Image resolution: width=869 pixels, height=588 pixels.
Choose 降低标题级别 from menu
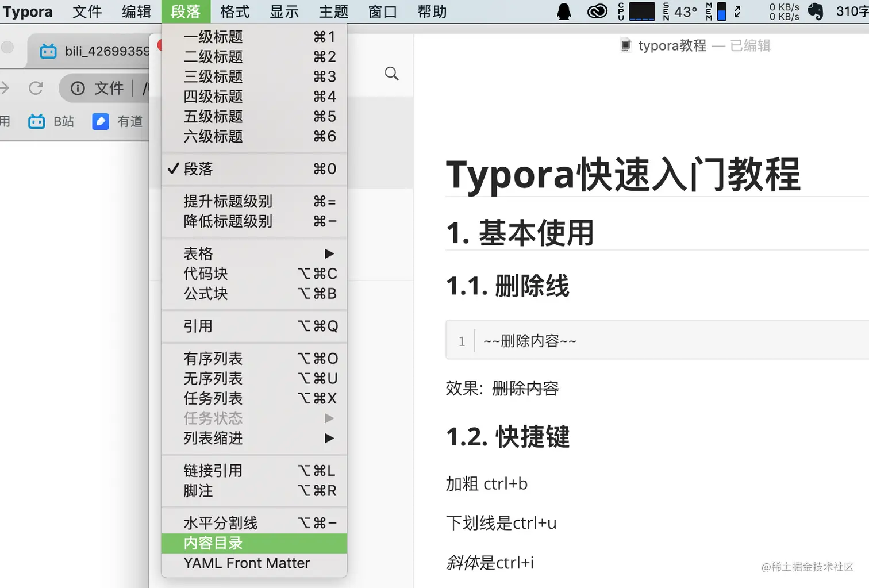(x=254, y=221)
